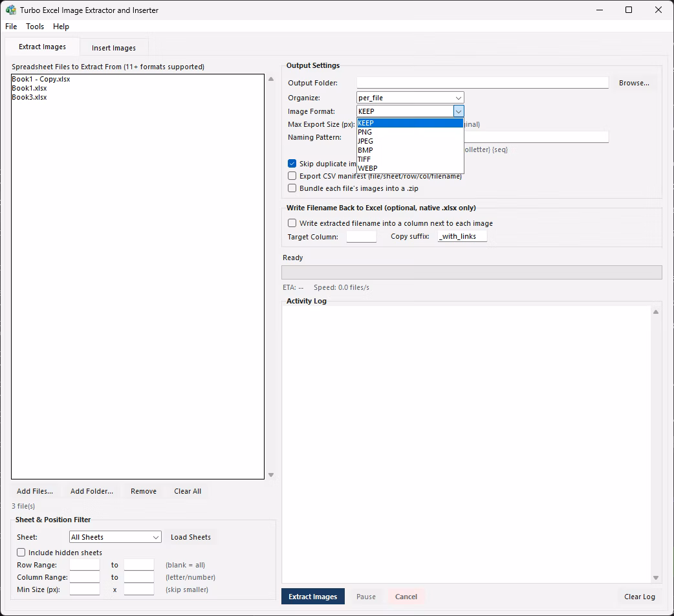The width and height of the screenshot is (674, 616).
Task: Open the Tools menu
Action: click(x=35, y=27)
